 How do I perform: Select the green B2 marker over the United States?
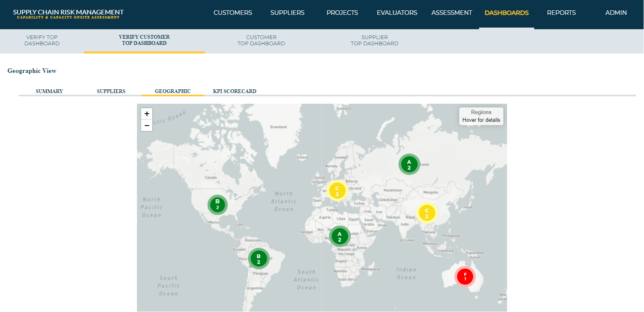tap(217, 205)
